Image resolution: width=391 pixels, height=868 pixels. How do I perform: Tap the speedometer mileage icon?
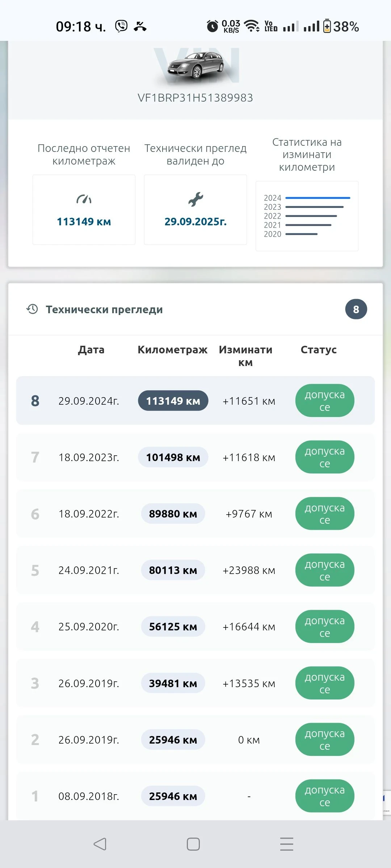click(84, 199)
